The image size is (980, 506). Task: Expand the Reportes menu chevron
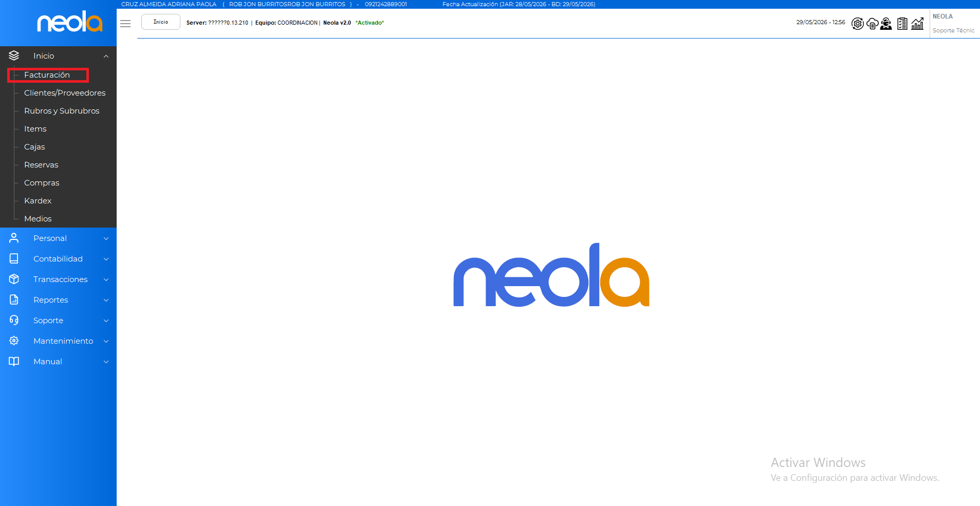106,300
